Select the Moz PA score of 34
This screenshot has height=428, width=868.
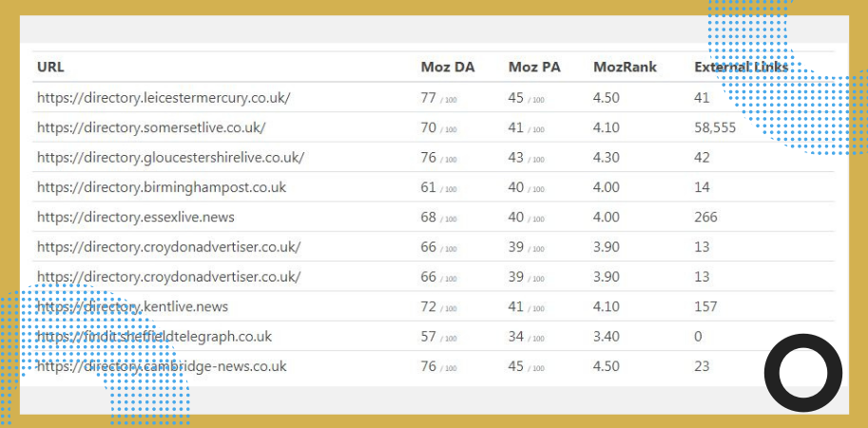[516, 337]
